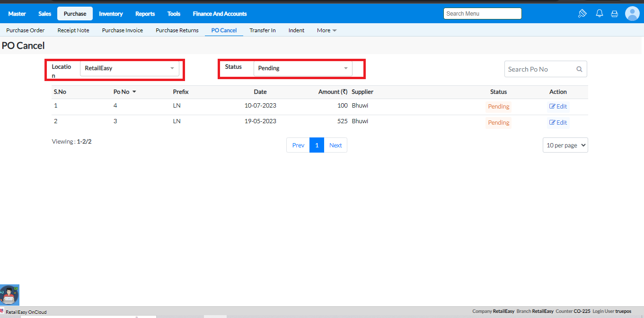The height and width of the screenshot is (318, 644).
Task: Open the user profile avatar
Action: point(632,14)
